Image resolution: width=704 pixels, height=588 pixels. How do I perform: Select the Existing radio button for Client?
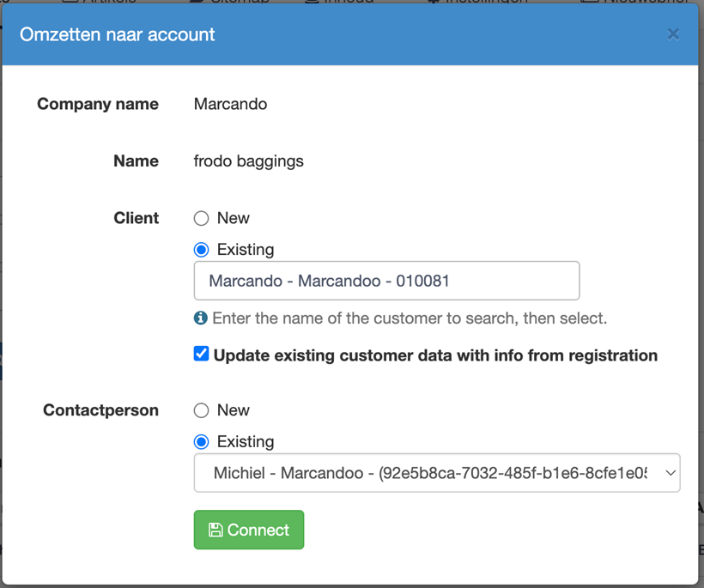(x=201, y=250)
